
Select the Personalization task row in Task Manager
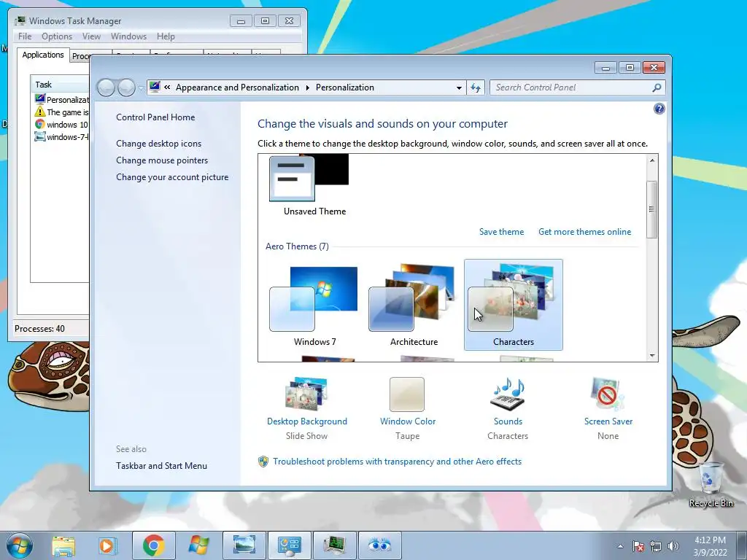pyautogui.click(x=61, y=99)
